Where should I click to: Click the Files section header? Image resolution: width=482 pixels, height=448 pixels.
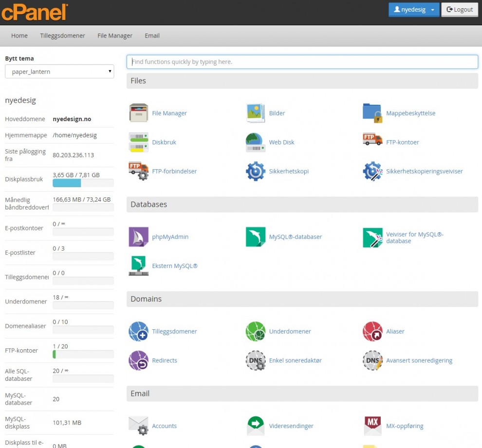click(x=302, y=81)
